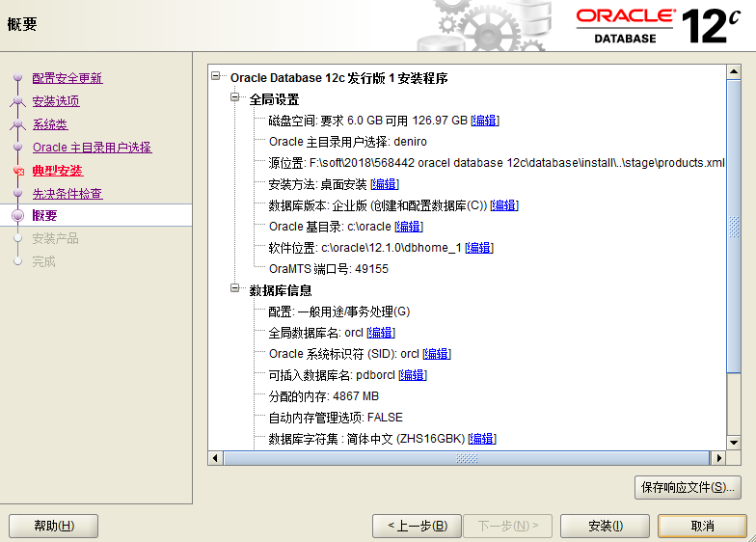
Task: Edit the 安装方法 桌面安装 setting
Action: click(384, 184)
